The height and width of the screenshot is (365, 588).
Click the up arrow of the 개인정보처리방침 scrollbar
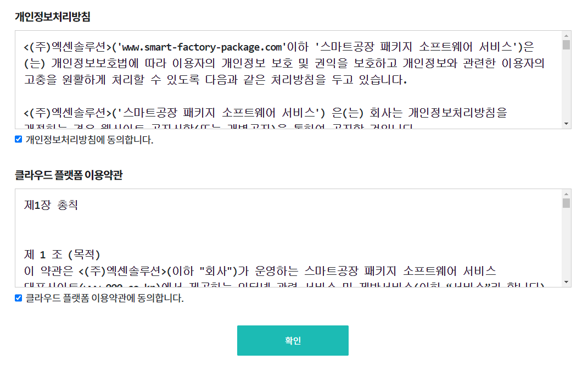click(x=566, y=36)
